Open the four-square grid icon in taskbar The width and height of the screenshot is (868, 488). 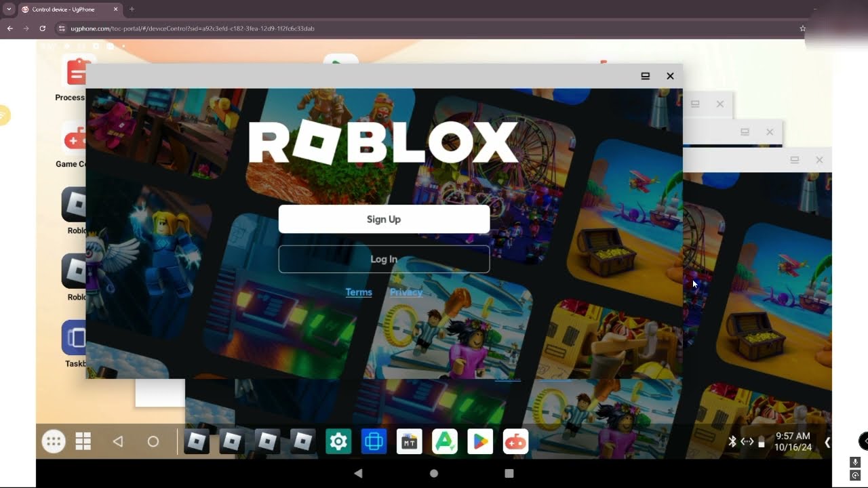point(83,442)
